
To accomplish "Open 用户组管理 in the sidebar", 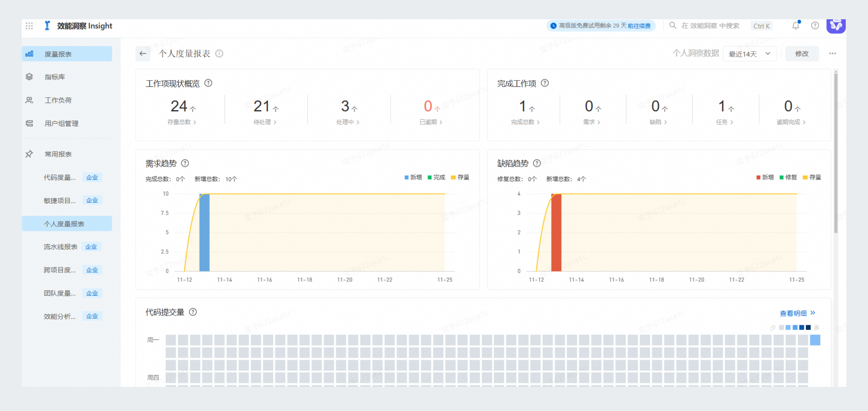I will pyautogui.click(x=67, y=123).
